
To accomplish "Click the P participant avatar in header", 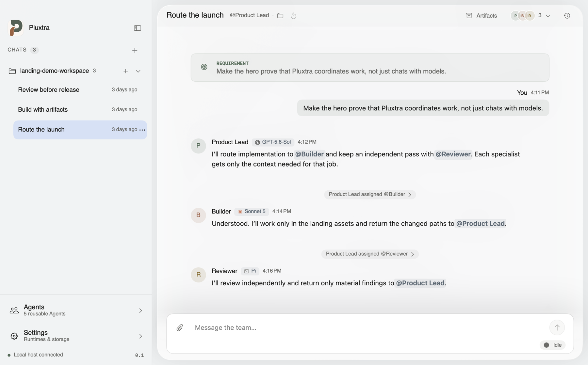I will pyautogui.click(x=515, y=16).
